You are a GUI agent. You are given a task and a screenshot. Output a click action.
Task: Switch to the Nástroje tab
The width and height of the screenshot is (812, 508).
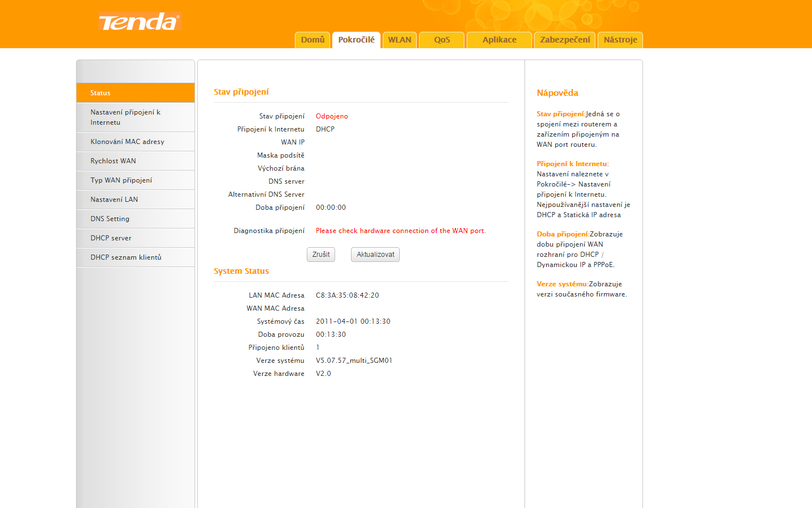(620, 40)
